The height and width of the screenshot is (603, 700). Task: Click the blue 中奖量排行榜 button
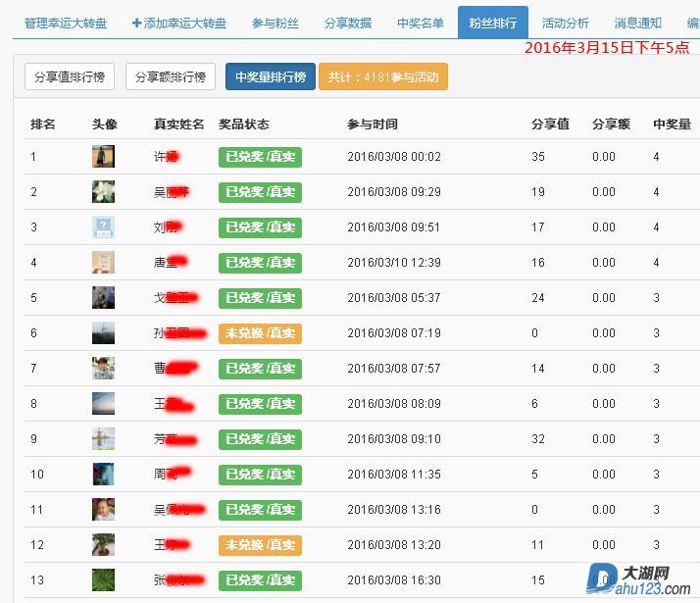pos(271,76)
